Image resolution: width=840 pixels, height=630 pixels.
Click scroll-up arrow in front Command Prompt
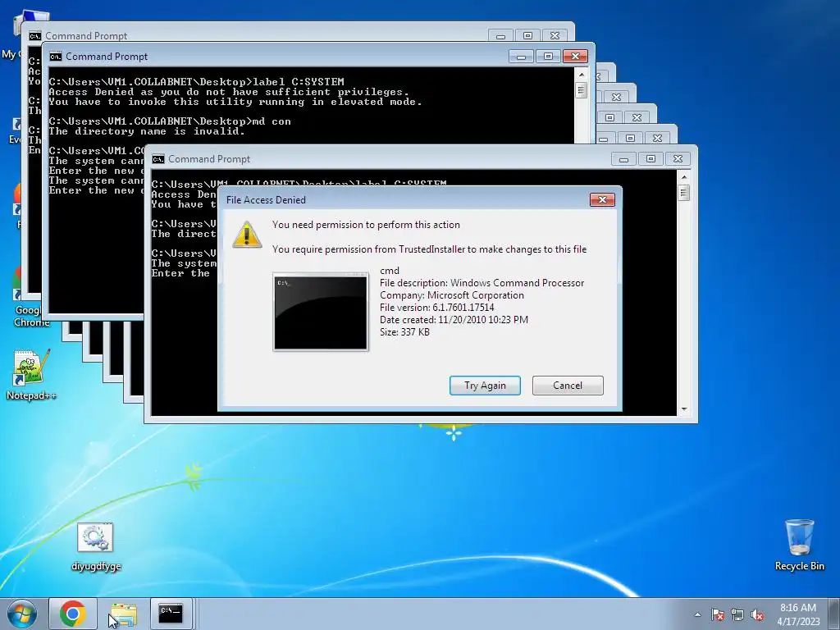683,176
